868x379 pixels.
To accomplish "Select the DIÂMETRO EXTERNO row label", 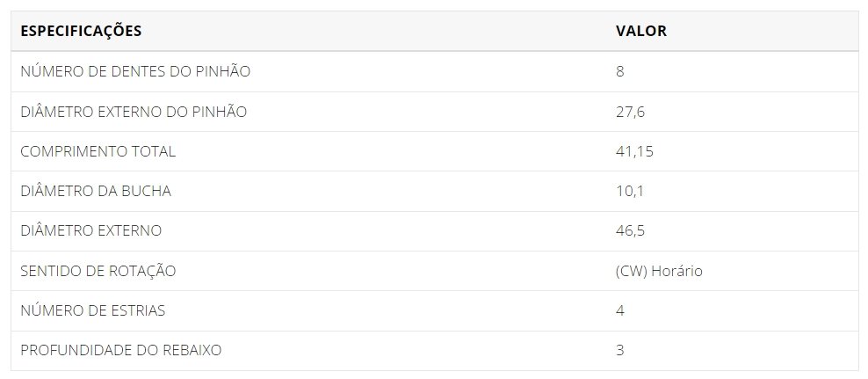I will point(90,230).
